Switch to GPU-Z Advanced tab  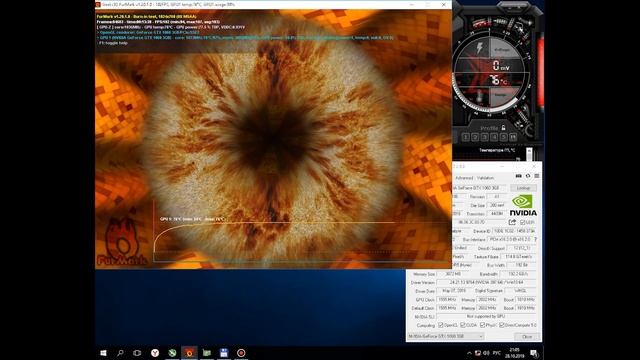(x=464, y=178)
